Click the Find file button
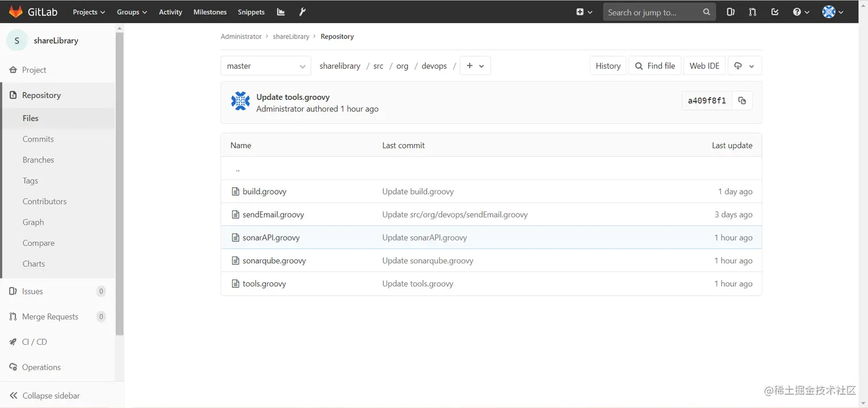This screenshot has height=408, width=868. point(655,66)
